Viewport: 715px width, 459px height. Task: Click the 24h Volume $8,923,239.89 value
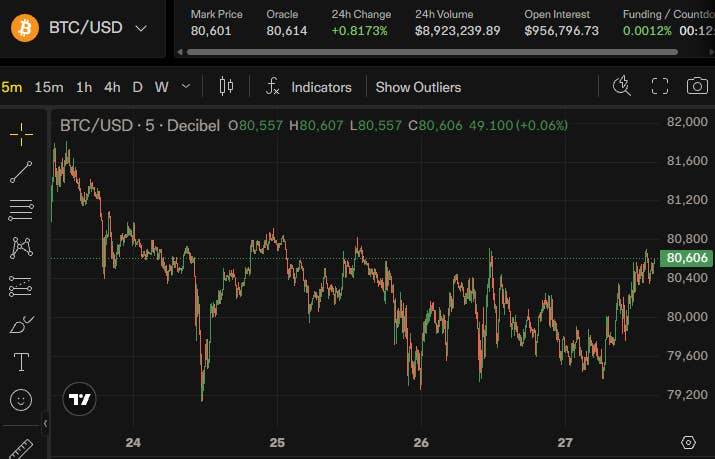[457, 31]
